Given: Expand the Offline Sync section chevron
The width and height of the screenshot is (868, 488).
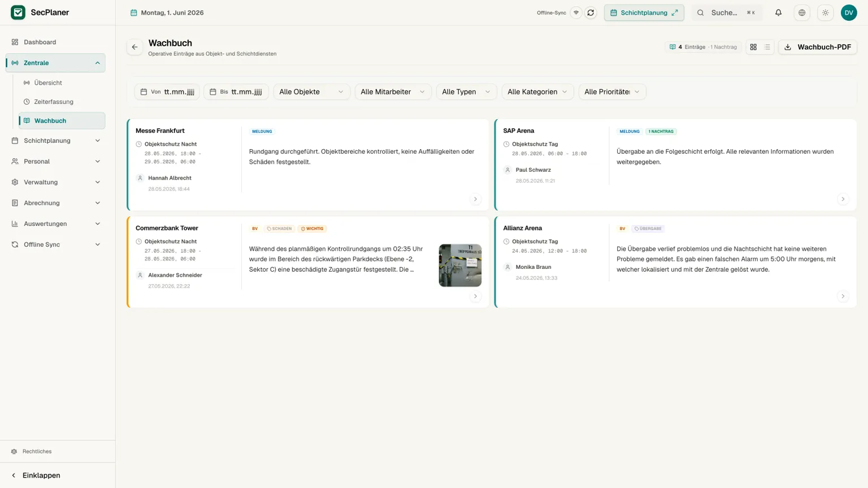Looking at the screenshot, I should 97,245.
